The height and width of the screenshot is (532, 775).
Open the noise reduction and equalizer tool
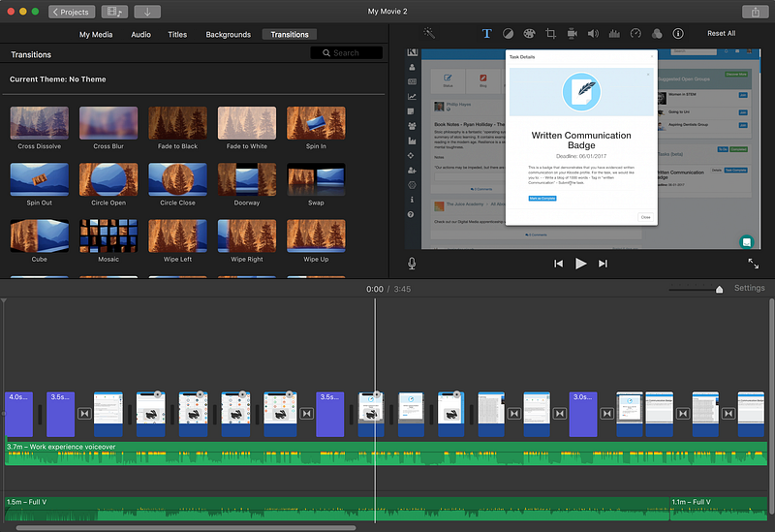tap(614, 34)
